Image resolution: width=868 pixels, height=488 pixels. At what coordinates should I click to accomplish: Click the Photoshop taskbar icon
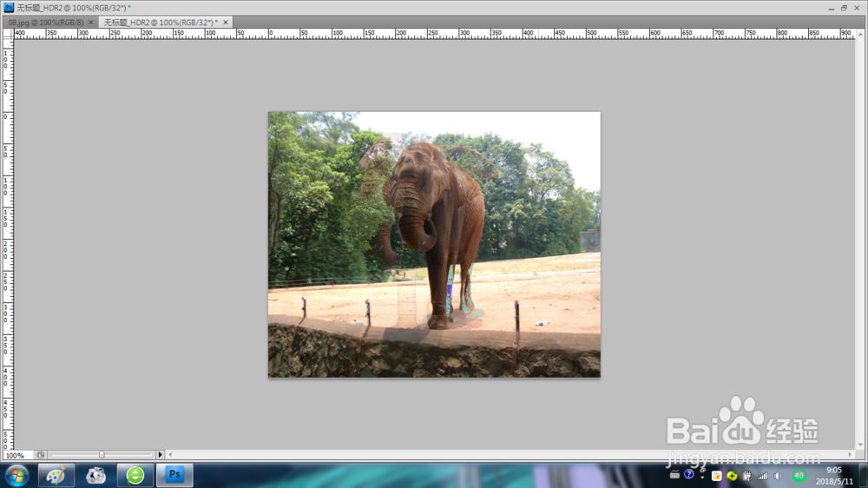click(174, 475)
